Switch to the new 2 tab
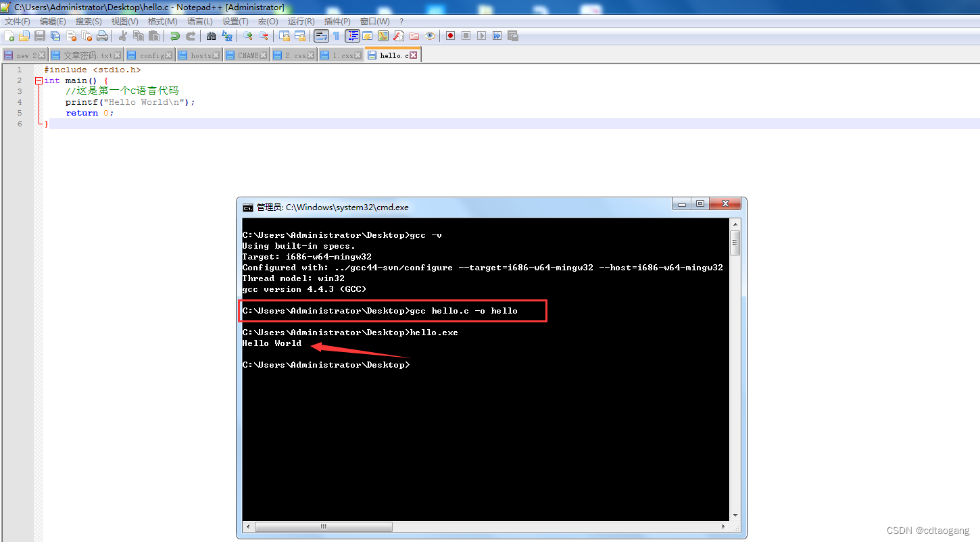The width and height of the screenshot is (980, 542). [x=24, y=55]
